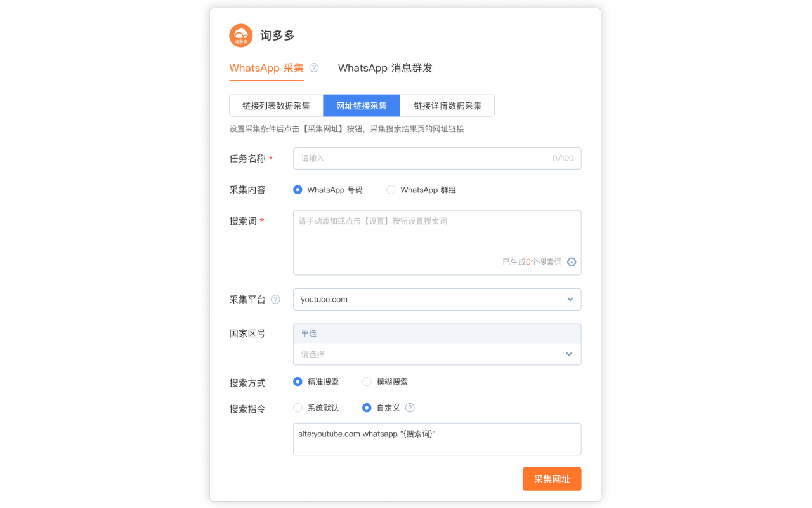Click the 已生成0个搜索词 counter text
Screen dimensions: 812x508
click(532, 262)
